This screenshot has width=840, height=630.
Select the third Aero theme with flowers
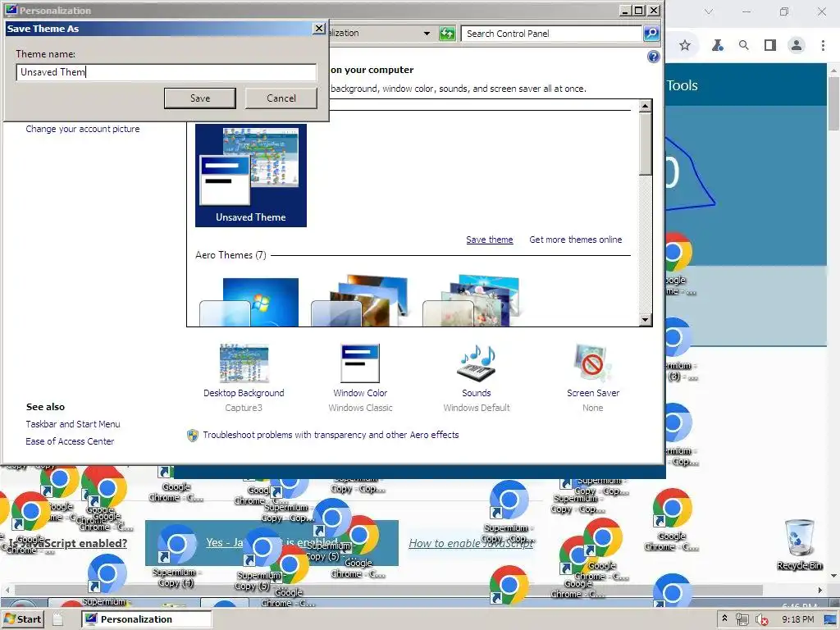click(472, 300)
